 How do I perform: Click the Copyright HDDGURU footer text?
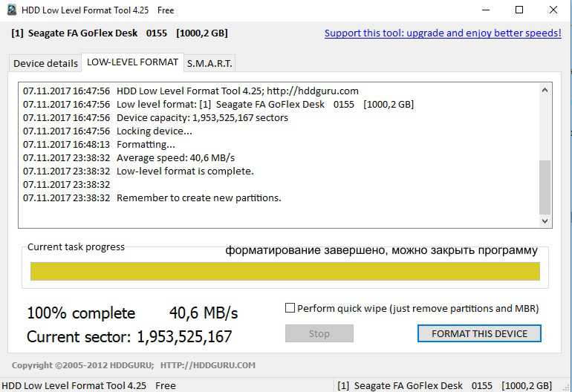(x=134, y=365)
